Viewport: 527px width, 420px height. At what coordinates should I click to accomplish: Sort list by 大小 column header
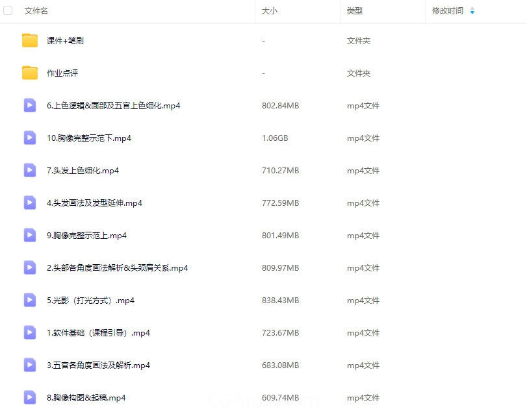point(269,11)
